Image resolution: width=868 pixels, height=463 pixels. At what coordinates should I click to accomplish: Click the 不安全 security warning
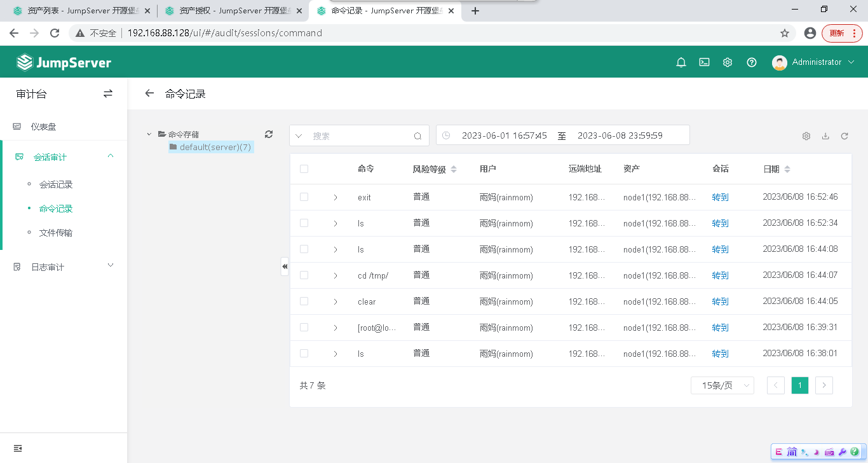pyautogui.click(x=96, y=33)
